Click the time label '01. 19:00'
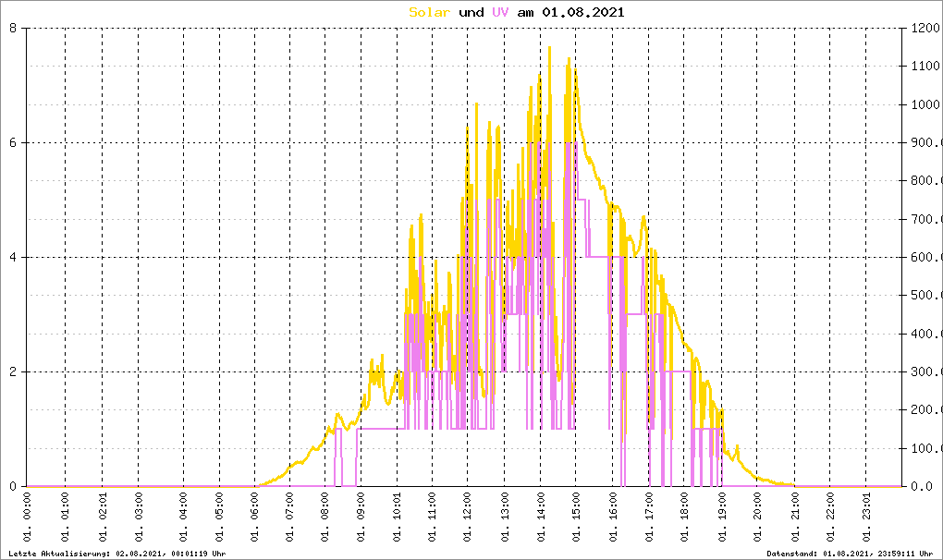This screenshot has height=560, width=943. [x=722, y=517]
